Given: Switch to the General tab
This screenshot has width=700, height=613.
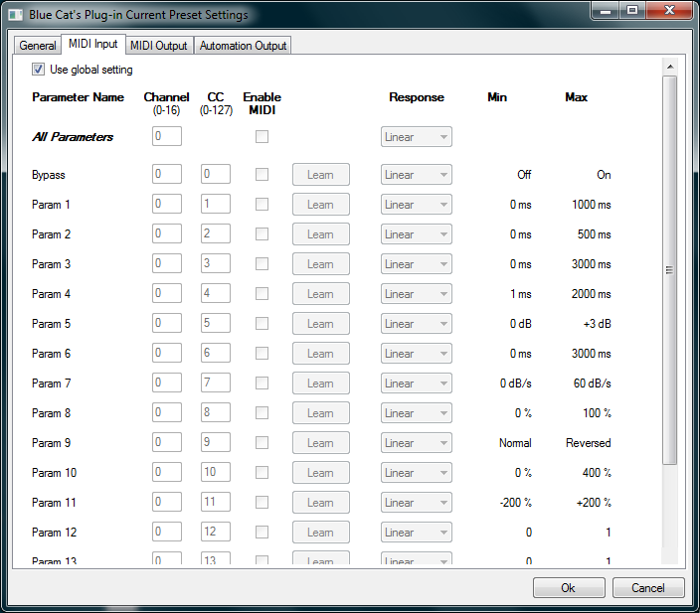Looking at the screenshot, I should coord(38,46).
